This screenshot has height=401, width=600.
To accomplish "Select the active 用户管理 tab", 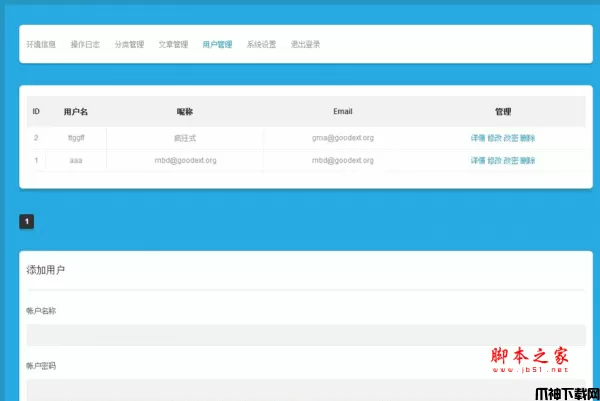I will click(x=217, y=44).
